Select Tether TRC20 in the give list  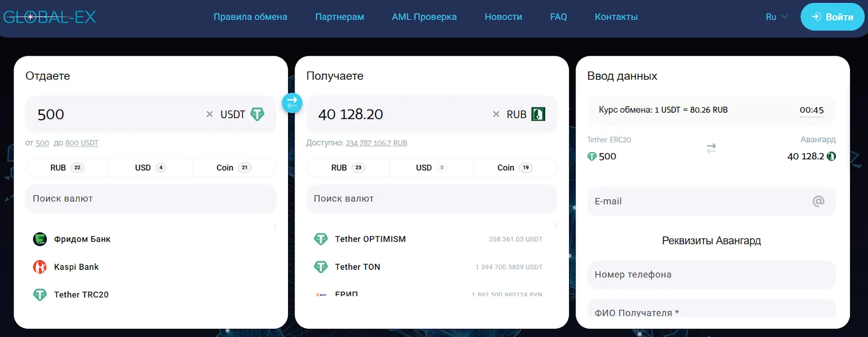tap(151, 294)
